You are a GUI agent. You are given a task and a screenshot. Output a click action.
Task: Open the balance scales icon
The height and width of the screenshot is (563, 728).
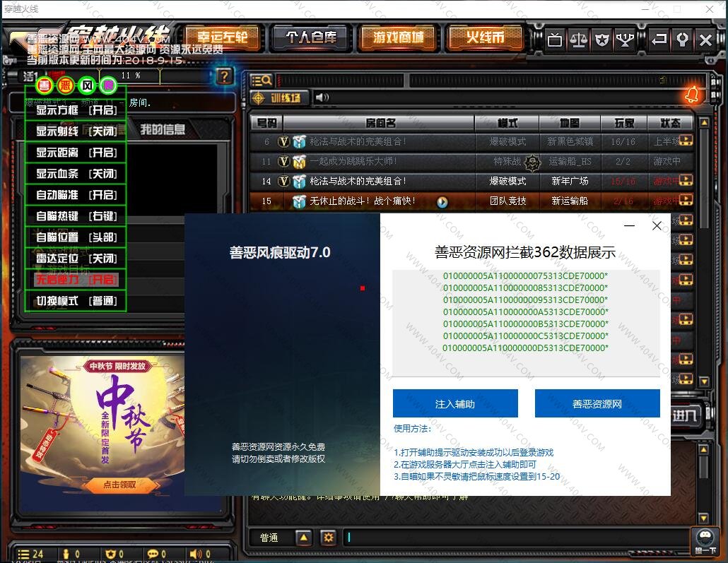point(578,40)
